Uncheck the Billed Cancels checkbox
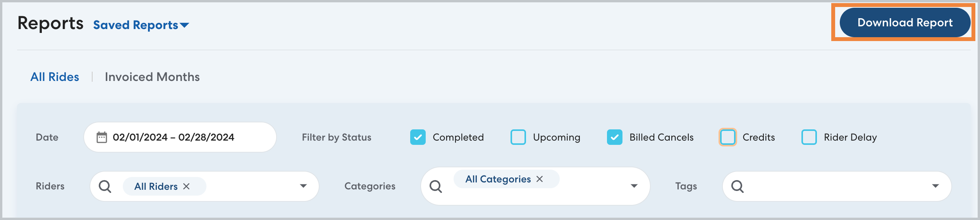The width and height of the screenshot is (980, 220). point(615,137)
